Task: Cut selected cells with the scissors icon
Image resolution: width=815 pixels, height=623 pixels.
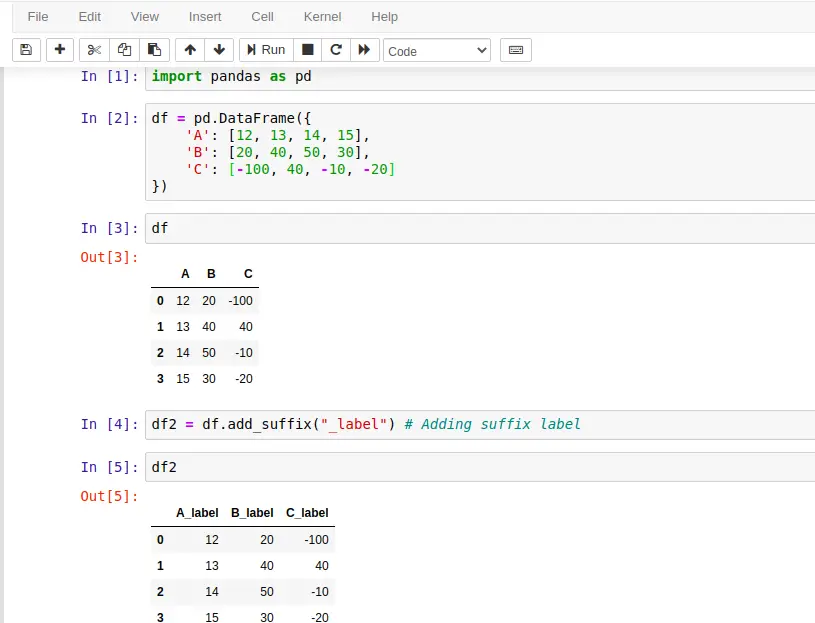Action: coord(94,49)
